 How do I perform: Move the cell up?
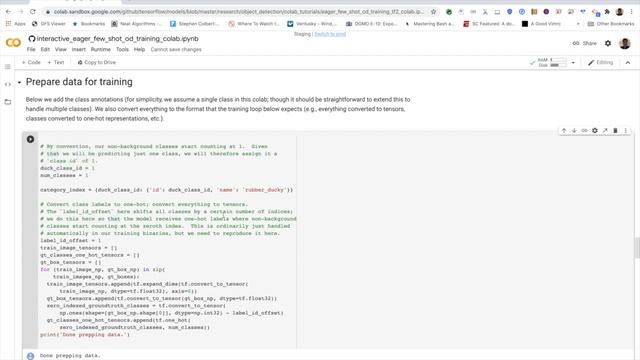click(564, 131)
